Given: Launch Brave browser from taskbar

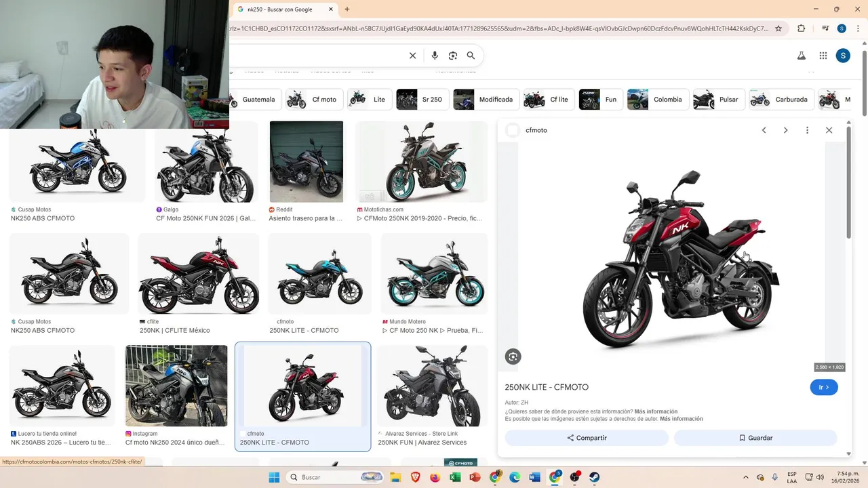Looking at the screenshot, I should (x=415, y=477).
